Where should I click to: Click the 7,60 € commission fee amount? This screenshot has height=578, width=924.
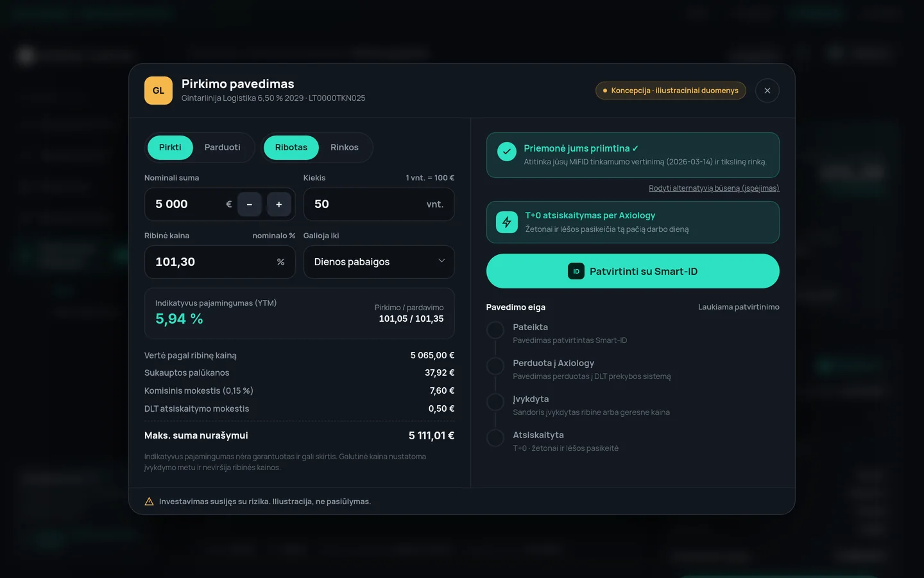coord(442,390)
